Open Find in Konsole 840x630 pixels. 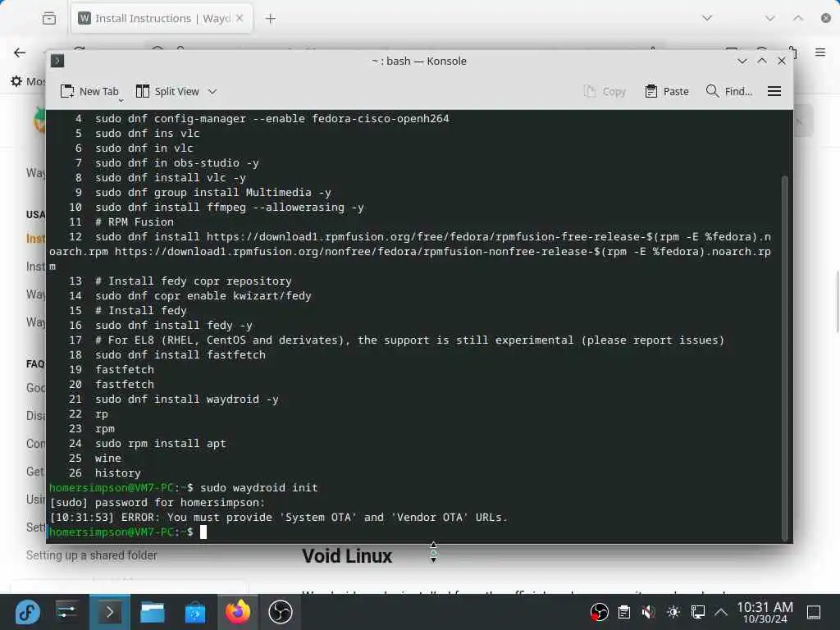click(x=729, y=92)
